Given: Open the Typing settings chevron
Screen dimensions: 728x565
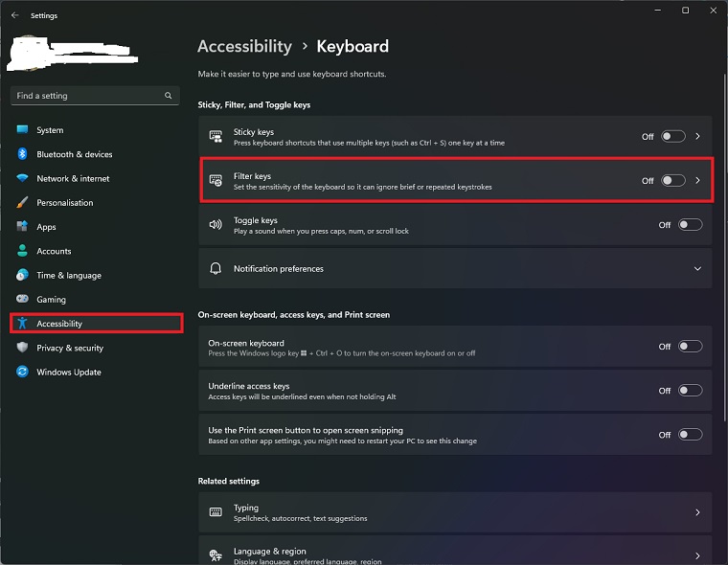Looking at the screenshot, I should (x=697, y=513).
